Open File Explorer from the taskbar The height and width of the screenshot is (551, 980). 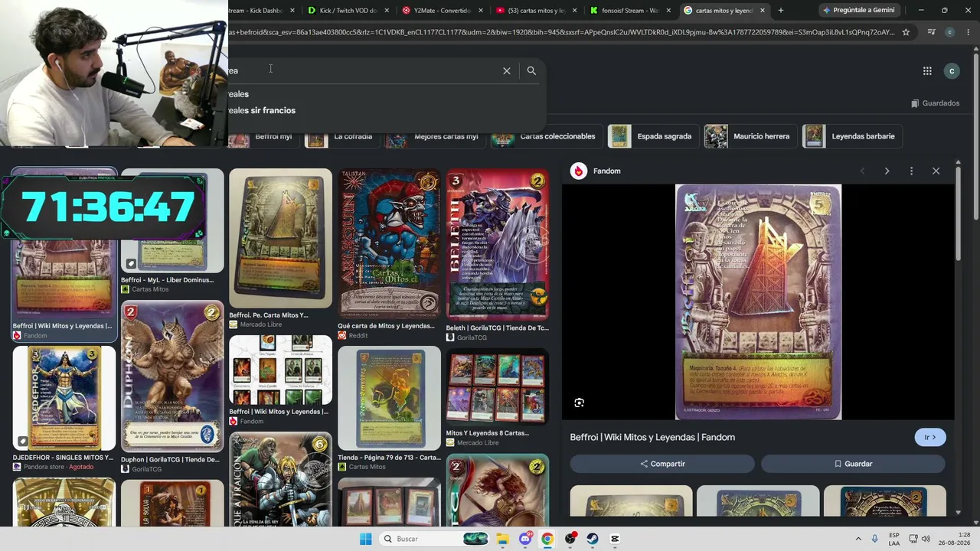coord(502,539)
